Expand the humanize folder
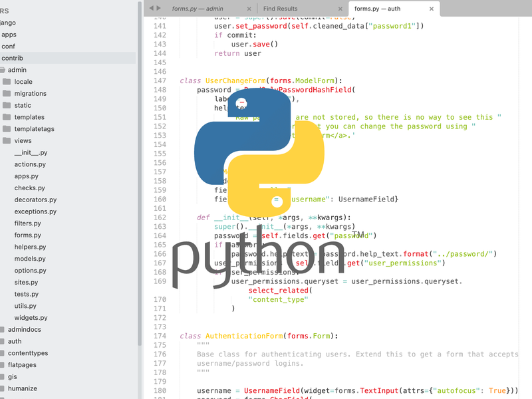 pyautogui.click(x=3, y=388)
